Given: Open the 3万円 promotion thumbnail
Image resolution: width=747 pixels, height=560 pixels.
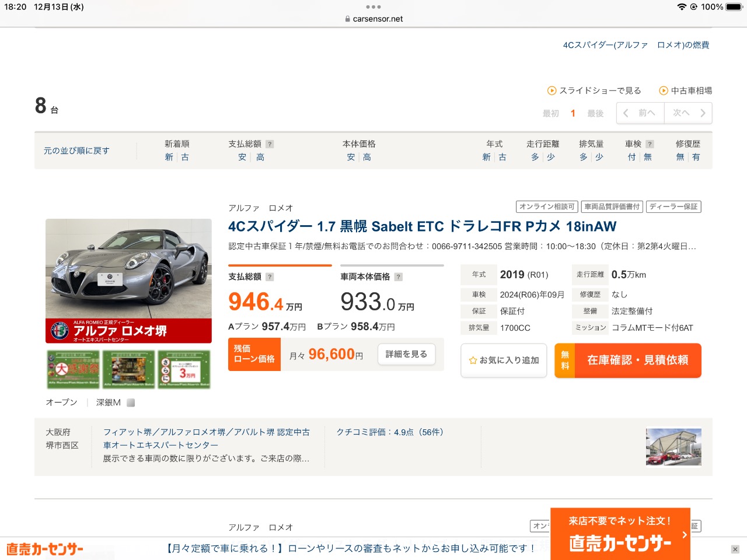Looking at the screenshot, I should (184, 369).
